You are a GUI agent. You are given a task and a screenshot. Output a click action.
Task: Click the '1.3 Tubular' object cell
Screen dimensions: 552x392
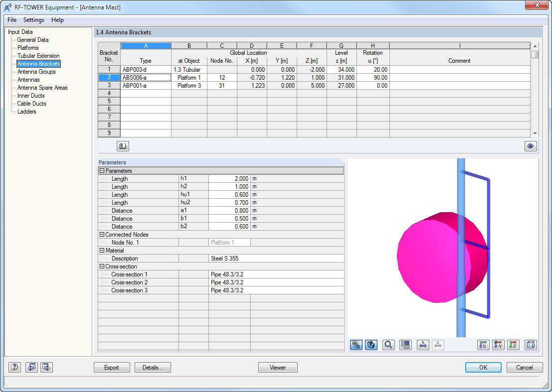click(189, 70)
